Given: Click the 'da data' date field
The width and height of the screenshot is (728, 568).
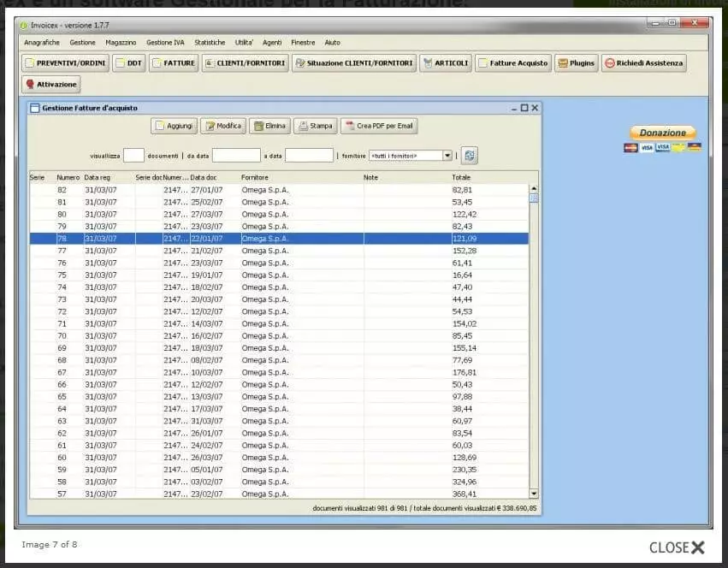Looking at the screenshot, I should (x=236, y=156).
